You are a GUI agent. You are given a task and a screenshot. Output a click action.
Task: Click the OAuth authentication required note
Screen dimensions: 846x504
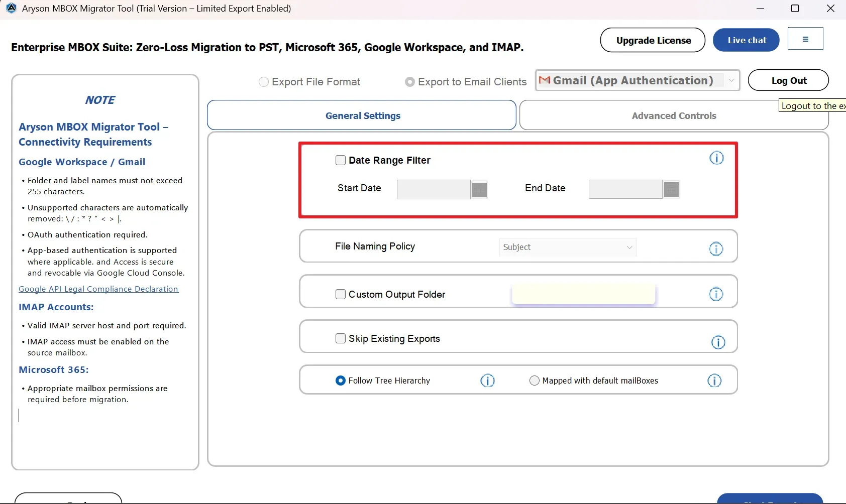[x=87, y=235]
